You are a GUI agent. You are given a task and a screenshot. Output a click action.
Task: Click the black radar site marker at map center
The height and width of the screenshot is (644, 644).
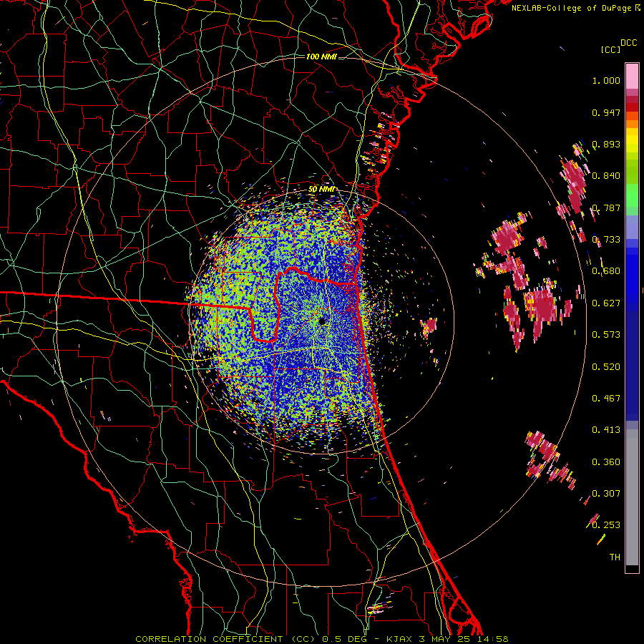pos(322,321)
